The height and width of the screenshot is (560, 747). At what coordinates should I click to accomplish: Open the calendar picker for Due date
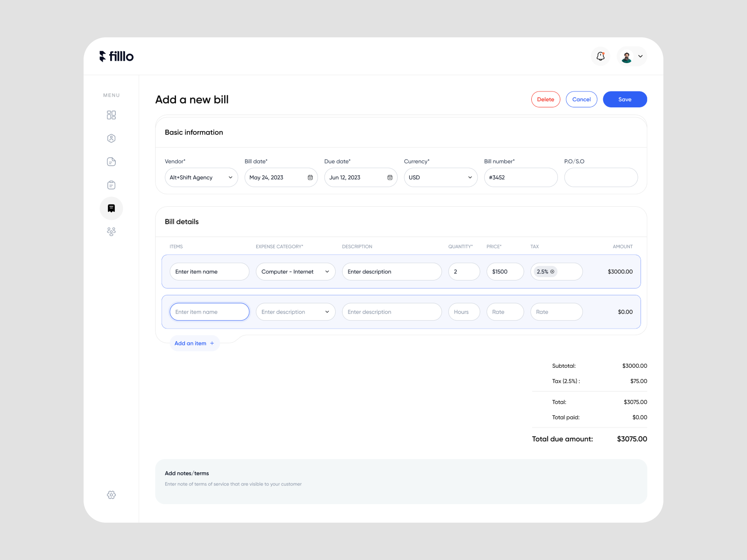[389, 177]
